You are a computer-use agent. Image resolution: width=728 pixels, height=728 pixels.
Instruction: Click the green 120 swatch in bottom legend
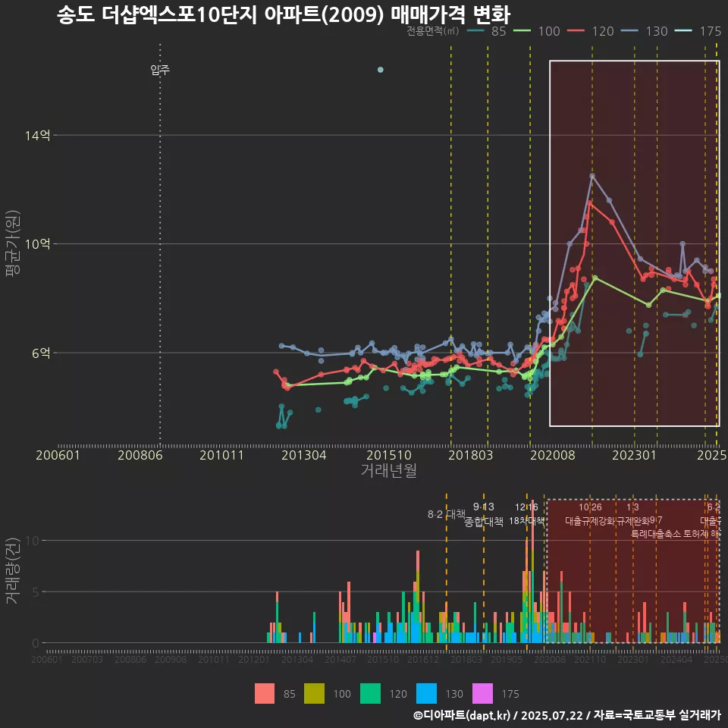370,694
